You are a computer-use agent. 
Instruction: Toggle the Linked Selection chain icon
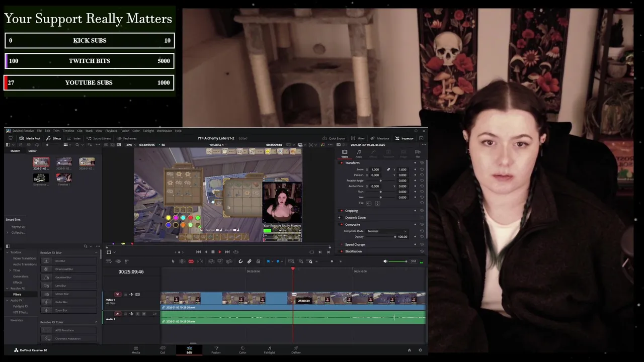(x=249, y=261)
